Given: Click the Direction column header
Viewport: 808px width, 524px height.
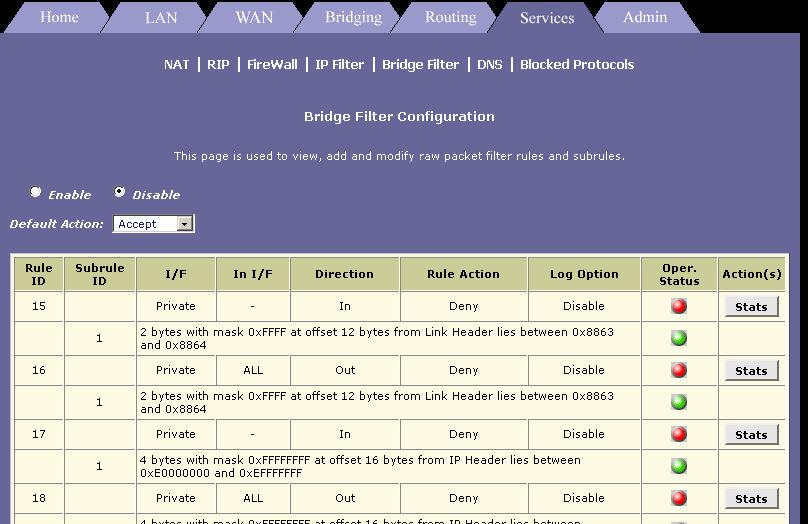Looking at the screenshot, I should click(x=345, y=274).
